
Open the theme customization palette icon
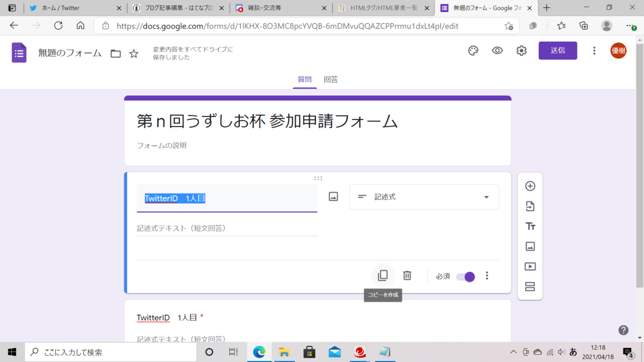pyautogui.click(x=472, y=50)
